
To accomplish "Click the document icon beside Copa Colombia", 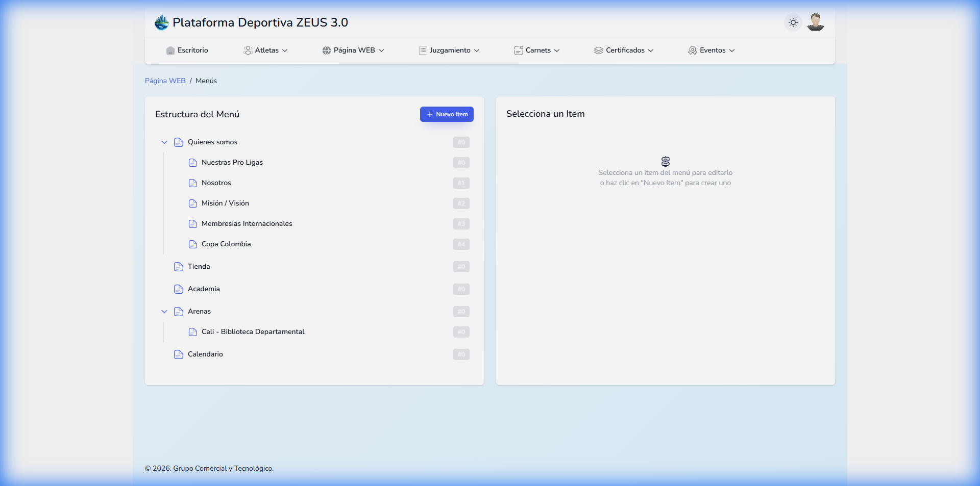I will tap(193, 244).
